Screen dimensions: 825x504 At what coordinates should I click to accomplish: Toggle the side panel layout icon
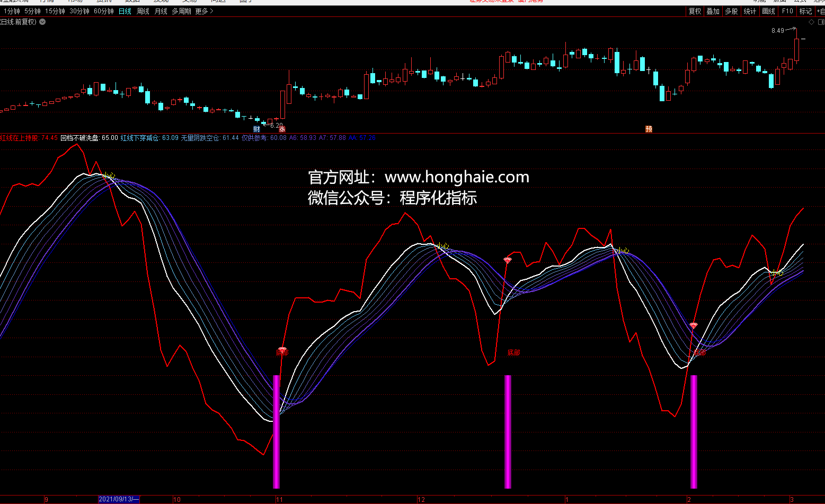pos(821,22)
